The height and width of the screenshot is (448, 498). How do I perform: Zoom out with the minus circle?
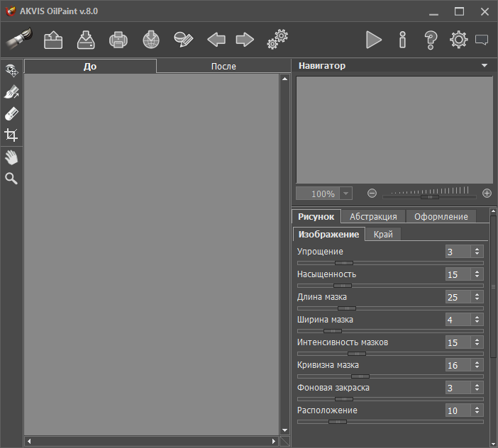[372, 194]
